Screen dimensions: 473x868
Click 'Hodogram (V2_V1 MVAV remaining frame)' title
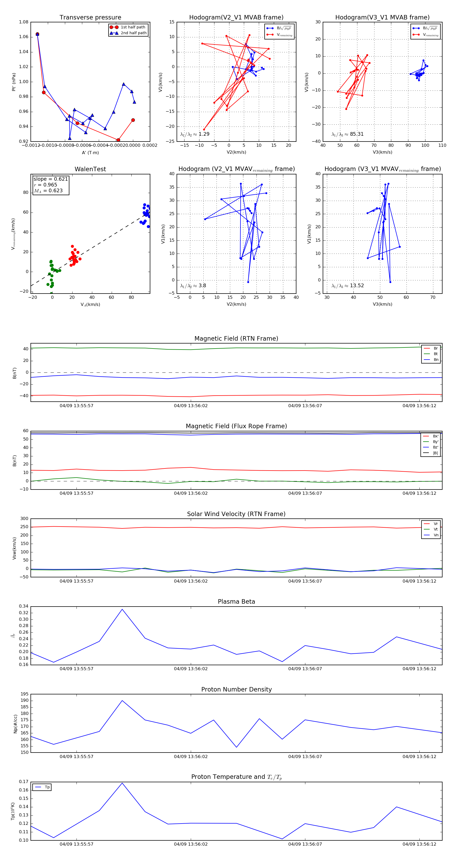click(x=236, y=169)
